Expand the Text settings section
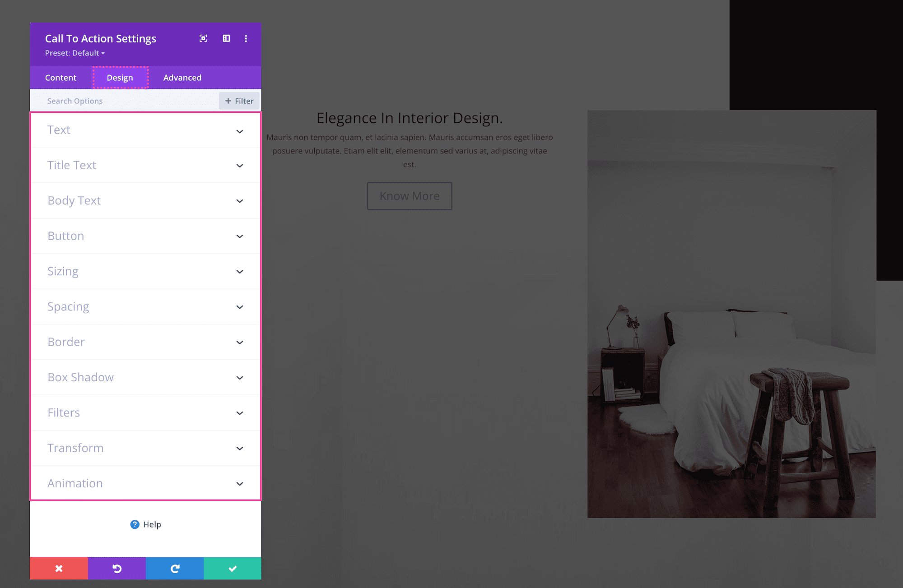Screen dimensions: 903x588 point(145,130)
